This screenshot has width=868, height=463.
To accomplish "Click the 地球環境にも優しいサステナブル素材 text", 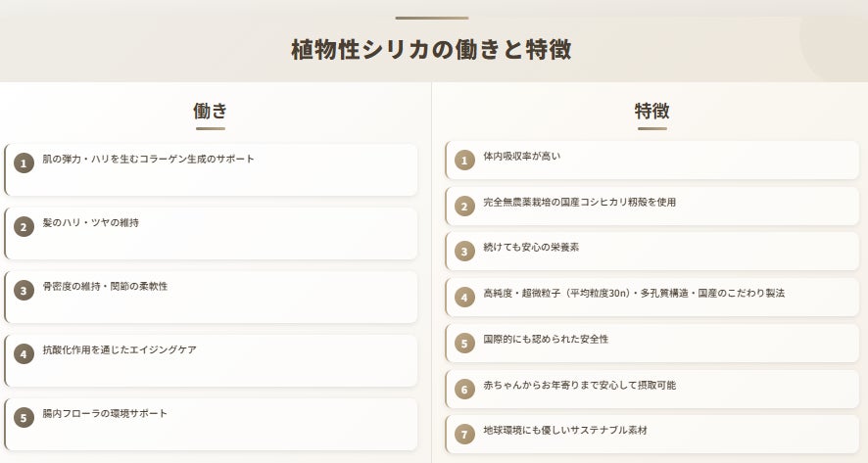I will coord(565,430).
